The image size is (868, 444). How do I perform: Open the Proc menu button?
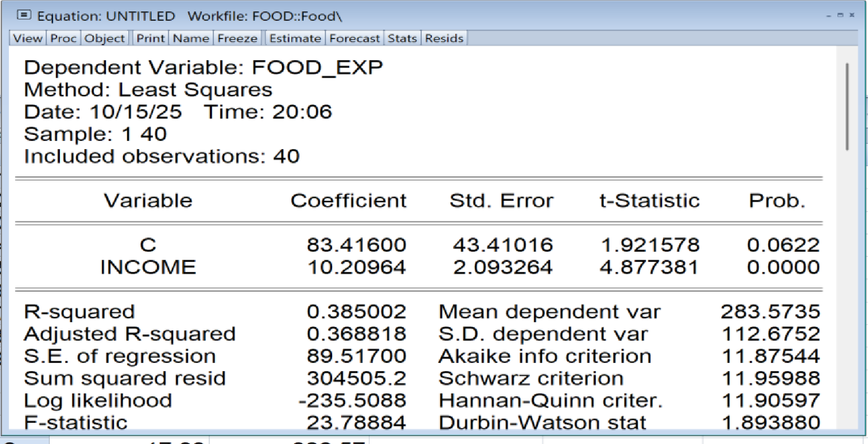click(63, 38)
